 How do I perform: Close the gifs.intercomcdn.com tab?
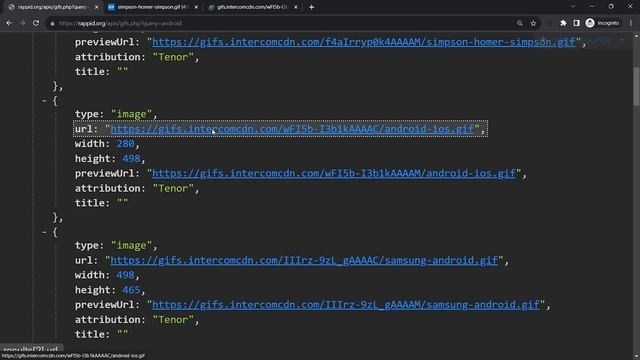pyautogui.click(x=296, y=7)
